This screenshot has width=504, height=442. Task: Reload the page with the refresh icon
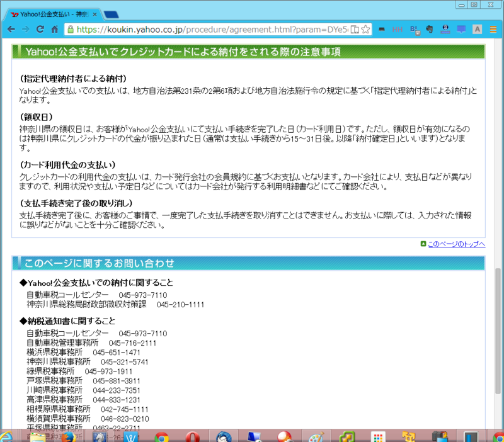pyautogui.click(x=40, y=30)
